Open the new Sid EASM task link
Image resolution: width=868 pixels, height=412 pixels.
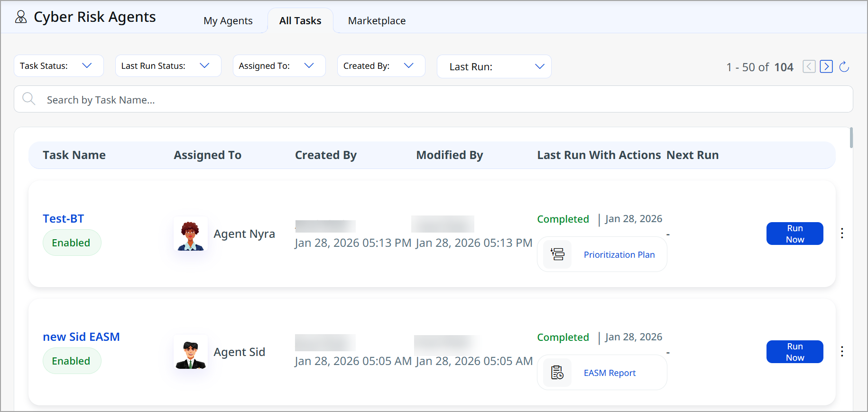81,337
